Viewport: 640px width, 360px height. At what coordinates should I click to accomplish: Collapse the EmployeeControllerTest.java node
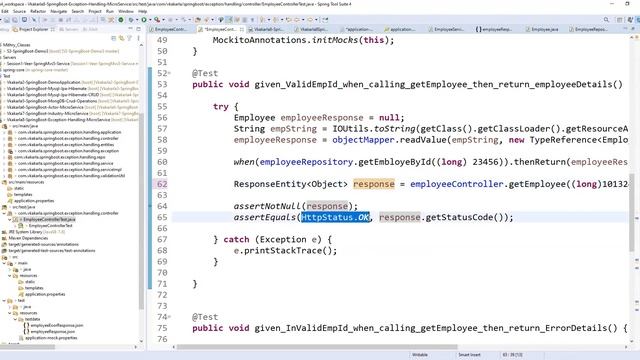click(x=10, y=220)
